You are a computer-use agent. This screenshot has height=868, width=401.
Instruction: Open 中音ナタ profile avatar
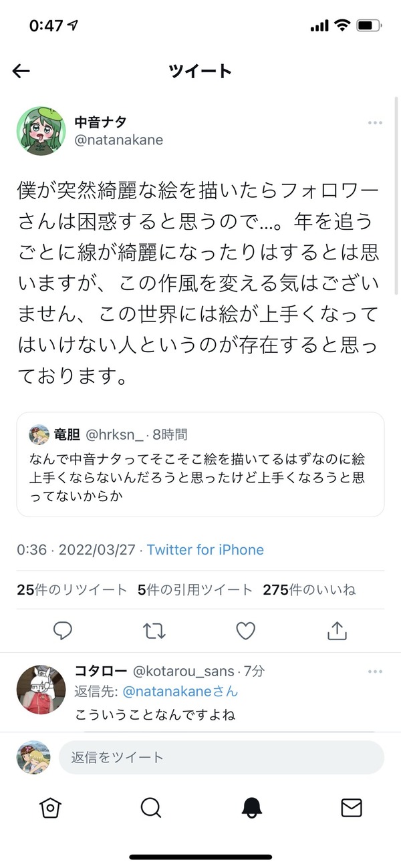41,130
